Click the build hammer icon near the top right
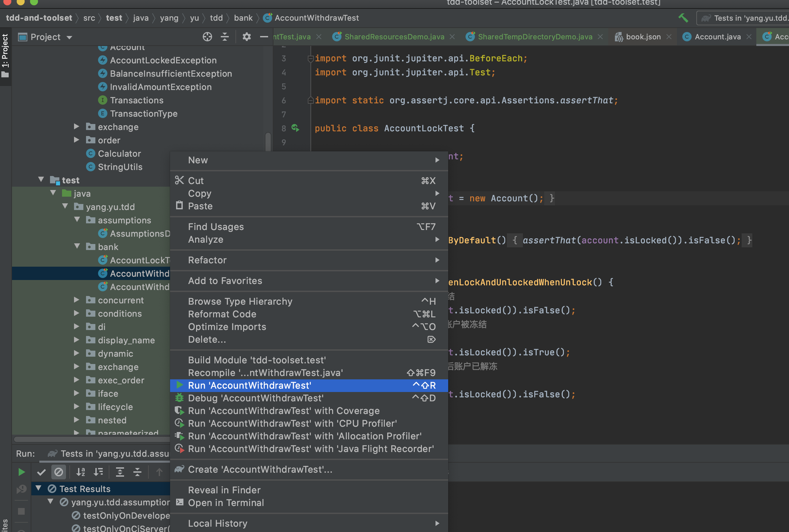Screen dimensions: 789x532 (684, 18)
